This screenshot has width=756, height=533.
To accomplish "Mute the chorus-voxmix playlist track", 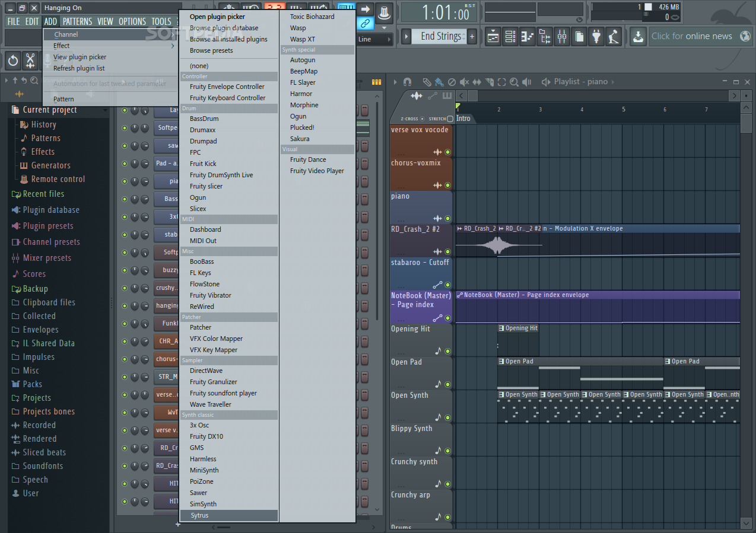I will point(447,186).
